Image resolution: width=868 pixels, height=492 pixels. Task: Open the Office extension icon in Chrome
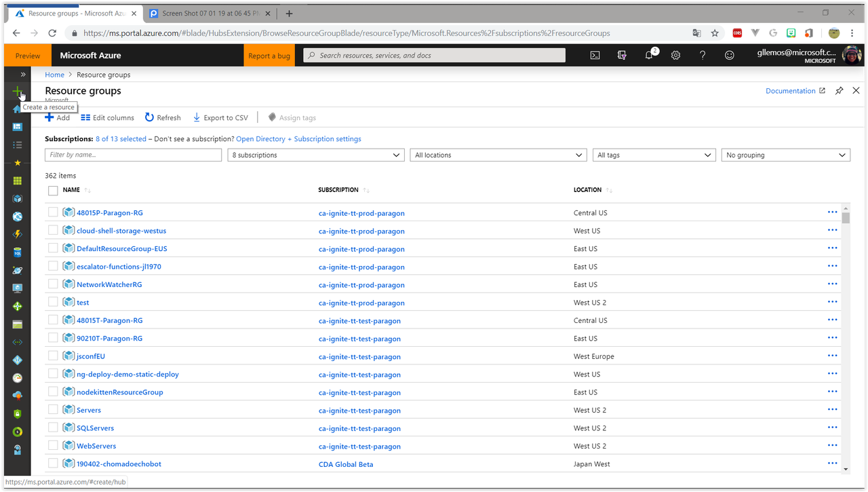click(x=809, y=33)
